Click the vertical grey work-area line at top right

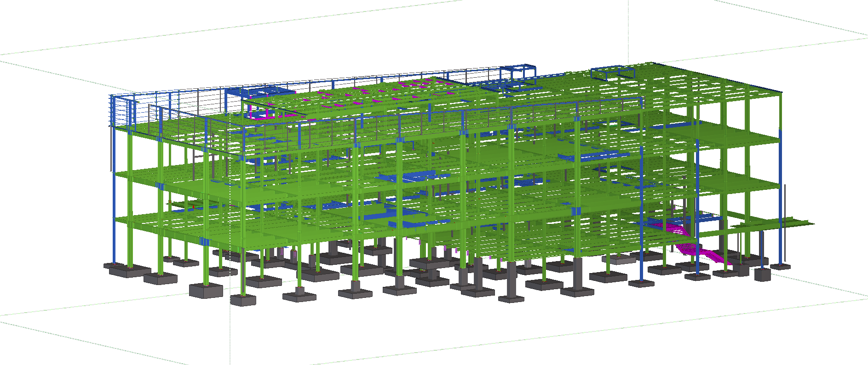[x=628, y=28]
